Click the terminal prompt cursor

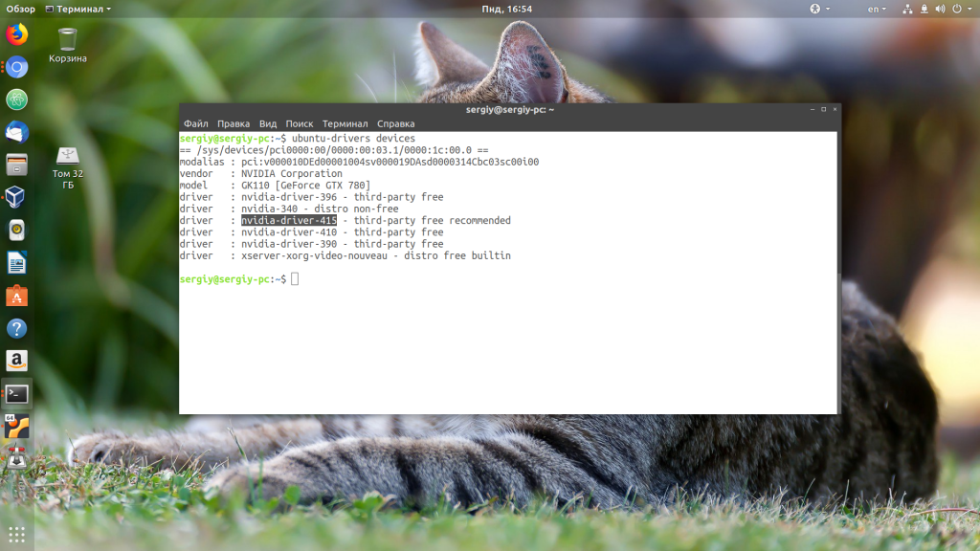coord(295,279)
